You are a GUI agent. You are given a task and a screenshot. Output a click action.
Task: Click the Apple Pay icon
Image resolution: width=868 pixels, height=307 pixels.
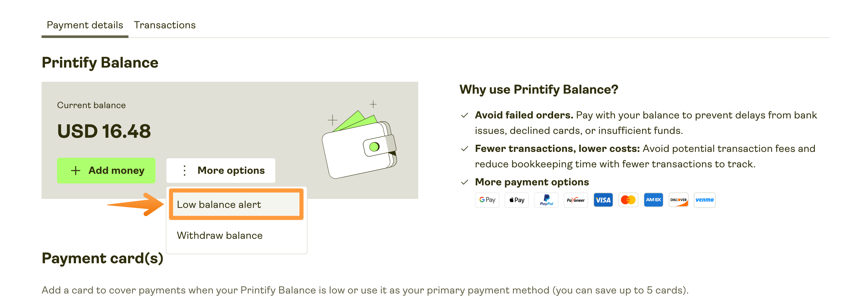tap(516, 200)
